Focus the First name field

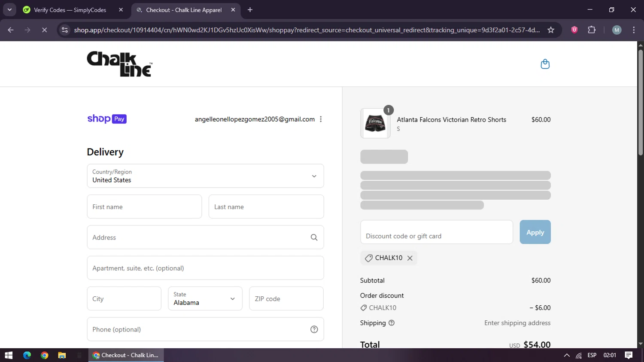144,207
